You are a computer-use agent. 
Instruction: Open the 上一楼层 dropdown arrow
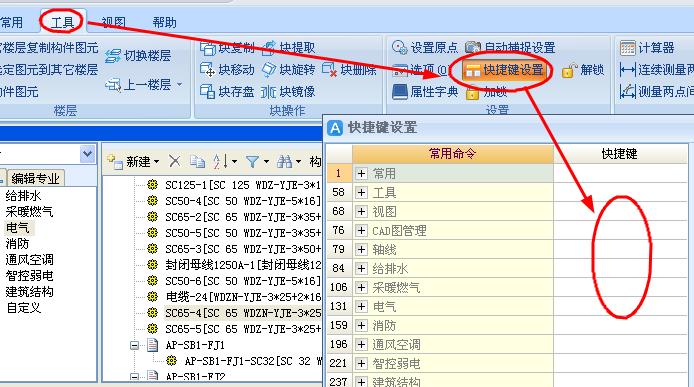[179, 84]
